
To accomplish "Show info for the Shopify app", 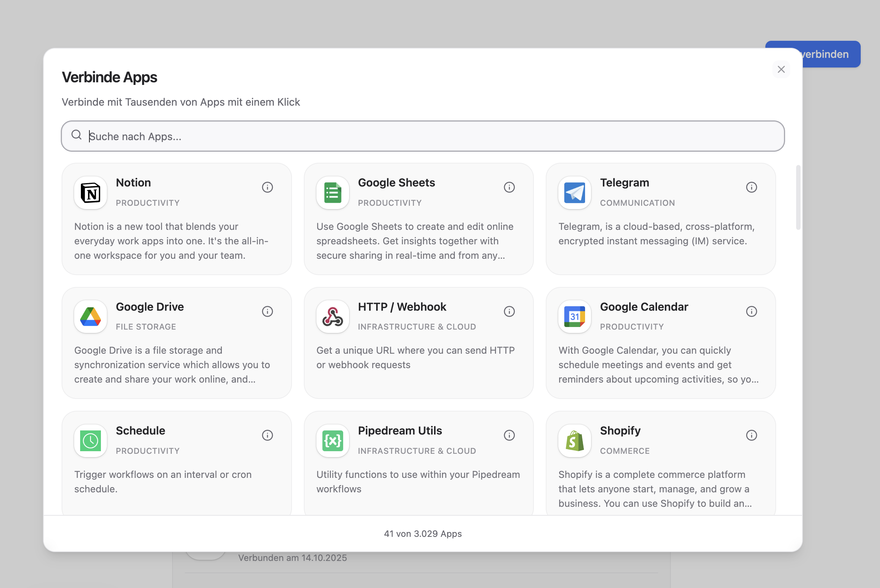I will (751, 435).
